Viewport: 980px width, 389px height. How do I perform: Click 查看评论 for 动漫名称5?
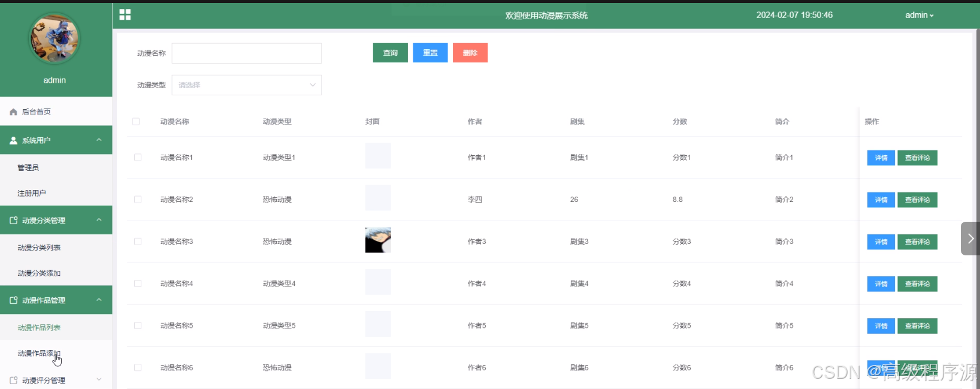pyautogui.click(x=917, y=325)
